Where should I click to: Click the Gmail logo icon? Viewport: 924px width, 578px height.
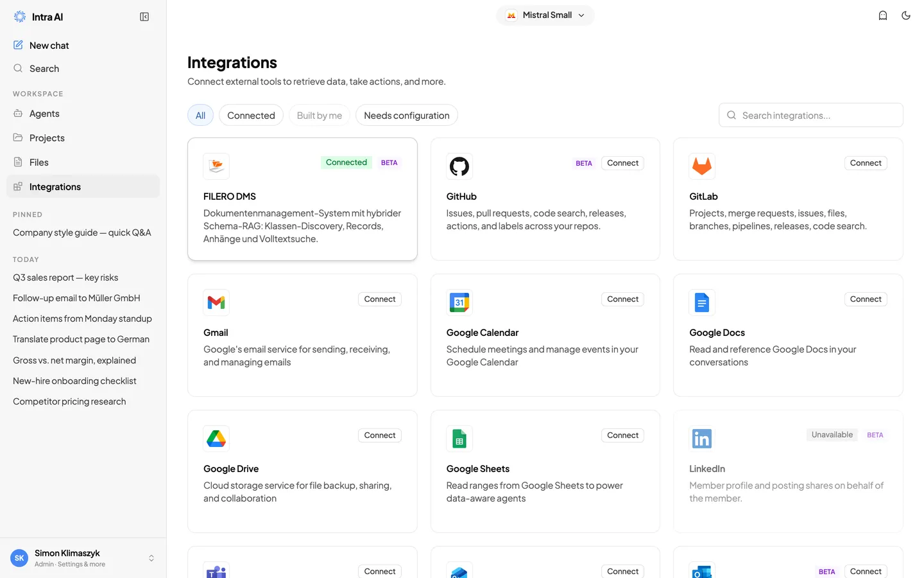[x=216, y=302]
